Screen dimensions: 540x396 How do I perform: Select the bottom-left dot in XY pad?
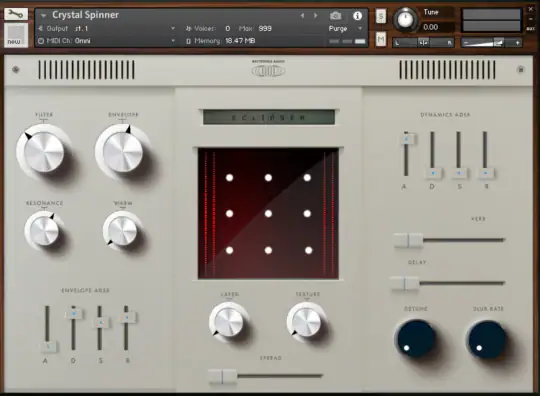coord(230,250)
